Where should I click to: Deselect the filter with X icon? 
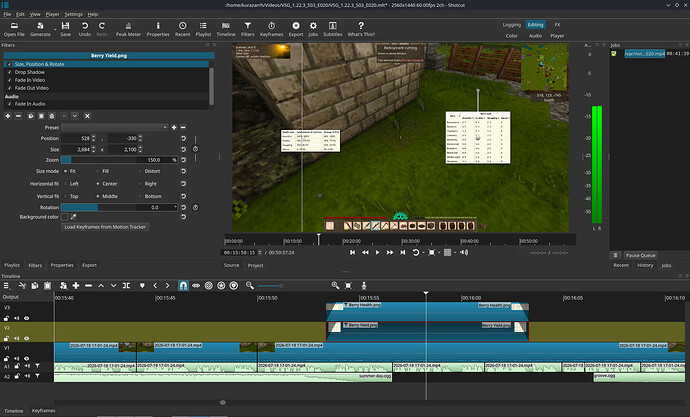point(87,116)
